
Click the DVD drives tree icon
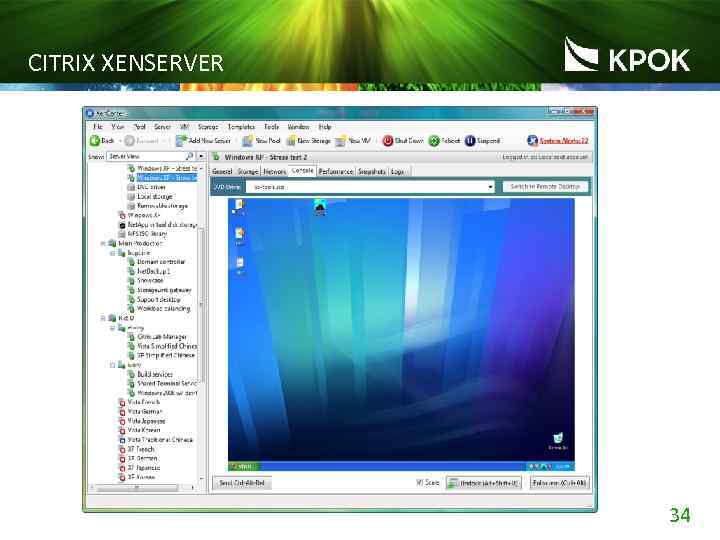click(x=131, y=187)
